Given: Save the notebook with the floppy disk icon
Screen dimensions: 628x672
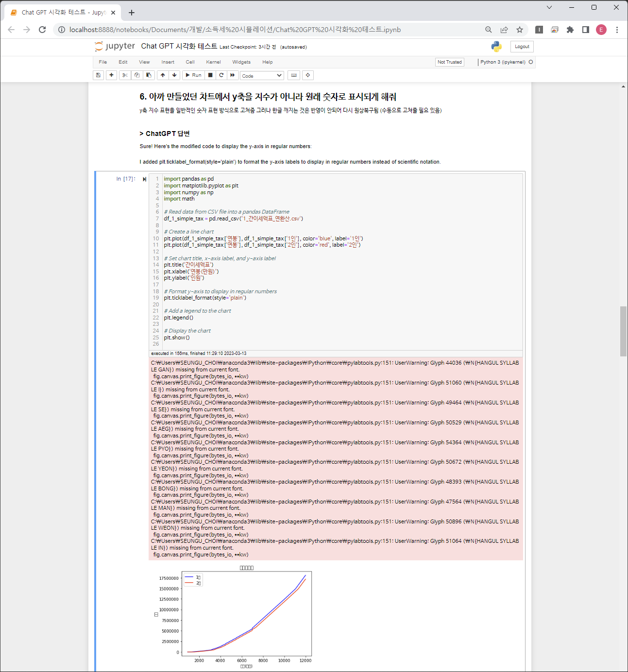Looking at the screenshot, I should pos(99,75).
